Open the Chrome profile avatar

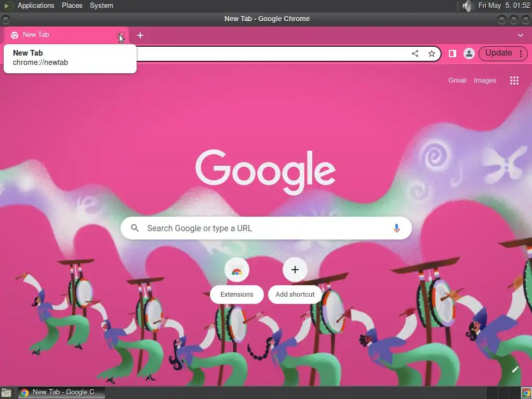[x=469, y=54]
